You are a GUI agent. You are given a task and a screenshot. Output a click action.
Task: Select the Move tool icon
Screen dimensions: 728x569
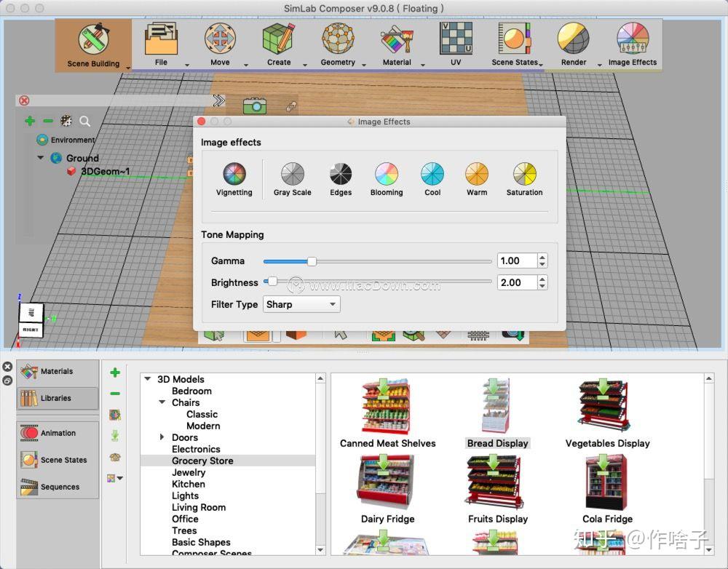pos(220,39)
